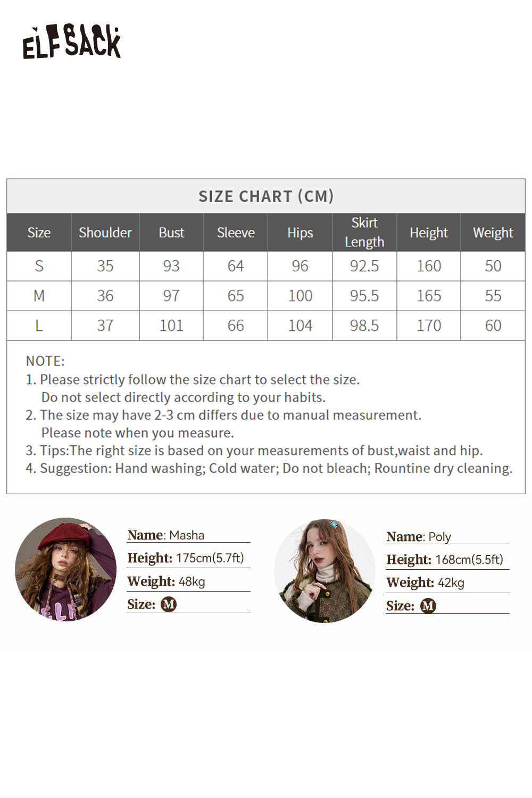The width and height of the screenshot is (532, 798).
Task: Select the size M row label
Action: pyautogui.click(x=39, y=296)
